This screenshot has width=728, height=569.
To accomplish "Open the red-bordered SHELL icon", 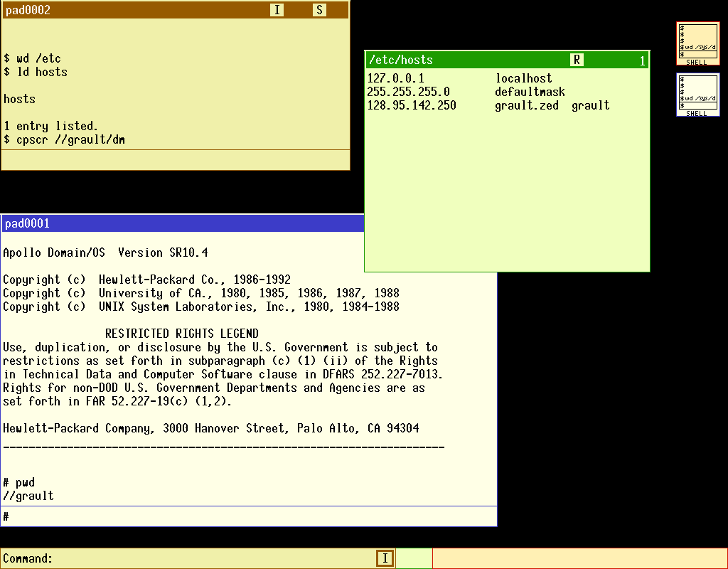I will [x=698, y=43].
